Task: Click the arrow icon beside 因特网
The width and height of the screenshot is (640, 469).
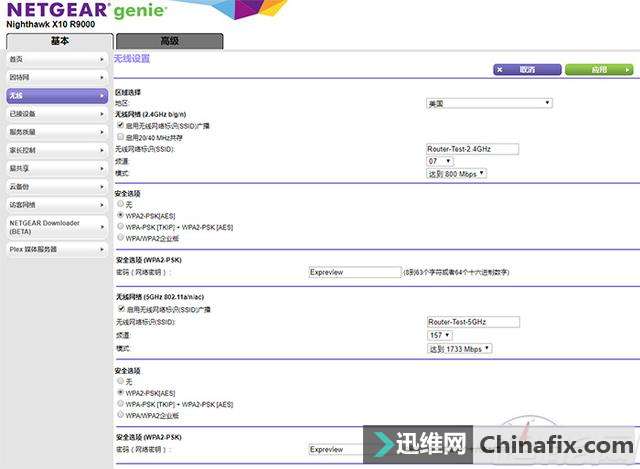Action: pyautogui.click(x=102, y=77)
